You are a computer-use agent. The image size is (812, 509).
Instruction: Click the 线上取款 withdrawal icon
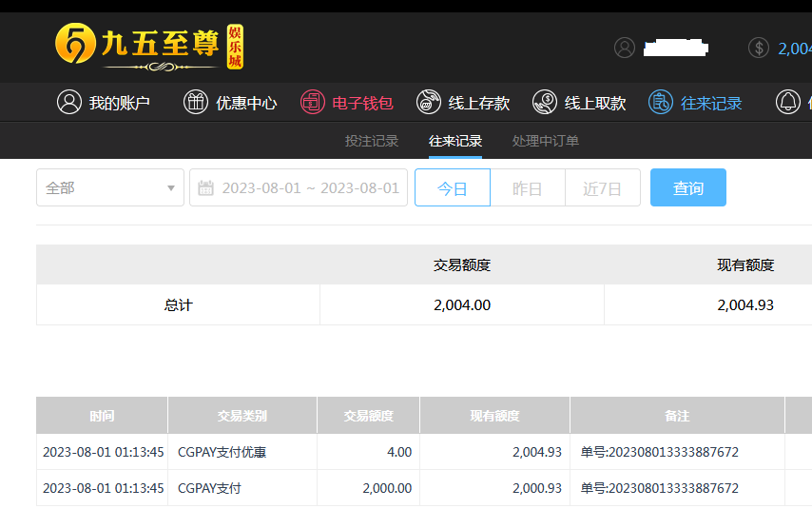click(545, 103)
